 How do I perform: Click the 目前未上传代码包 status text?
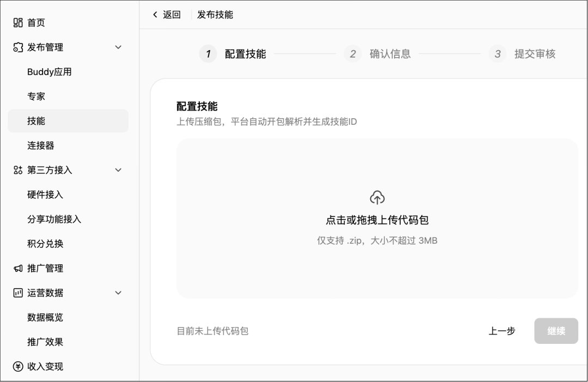(212, 331)
